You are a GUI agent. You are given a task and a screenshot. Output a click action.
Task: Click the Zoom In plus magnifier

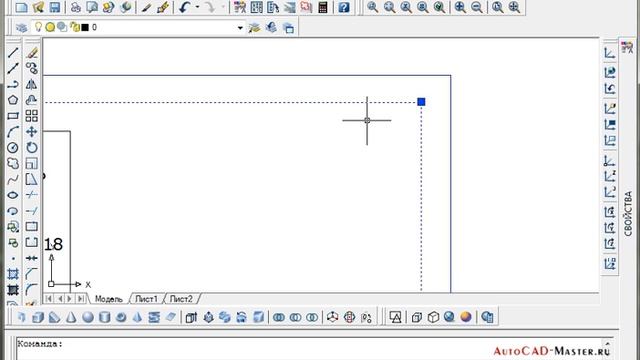point(460,7)
